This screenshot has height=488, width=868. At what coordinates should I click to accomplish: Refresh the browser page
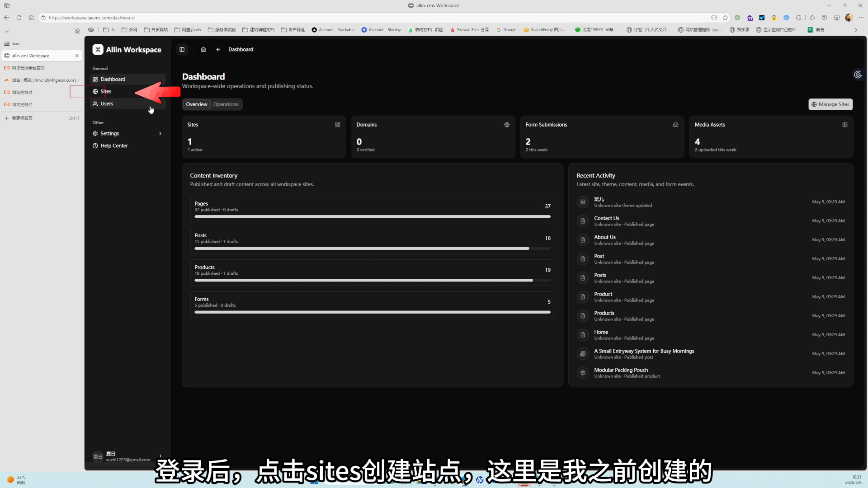[x=19, y=18]
